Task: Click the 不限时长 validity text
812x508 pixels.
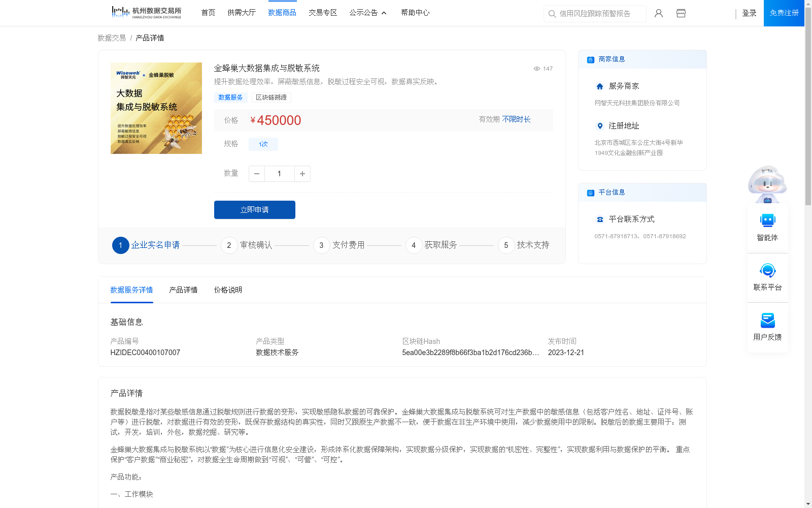Action: pyautogui.click(x=516, y=119)
